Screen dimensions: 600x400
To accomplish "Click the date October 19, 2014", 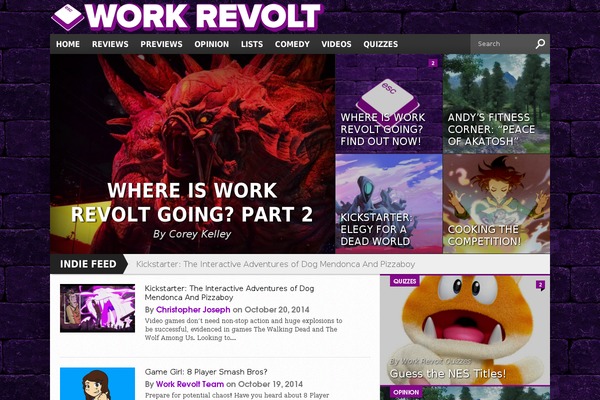I will pos(270,384).
